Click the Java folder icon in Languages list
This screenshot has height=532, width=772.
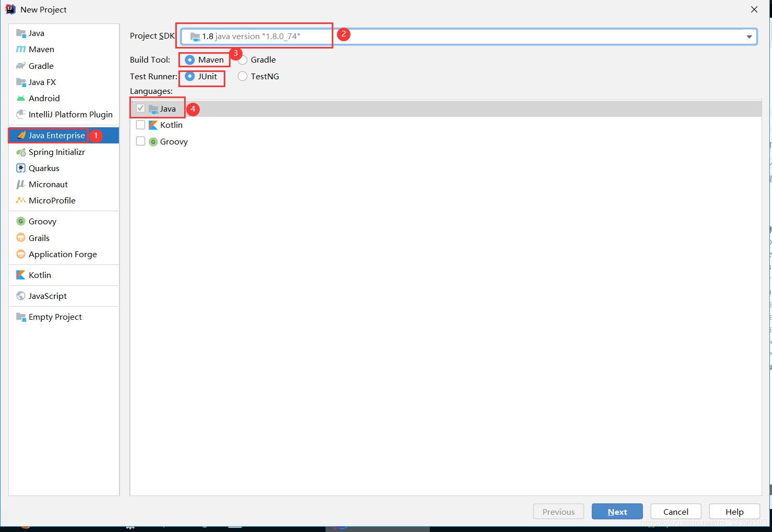coord(153,109)
